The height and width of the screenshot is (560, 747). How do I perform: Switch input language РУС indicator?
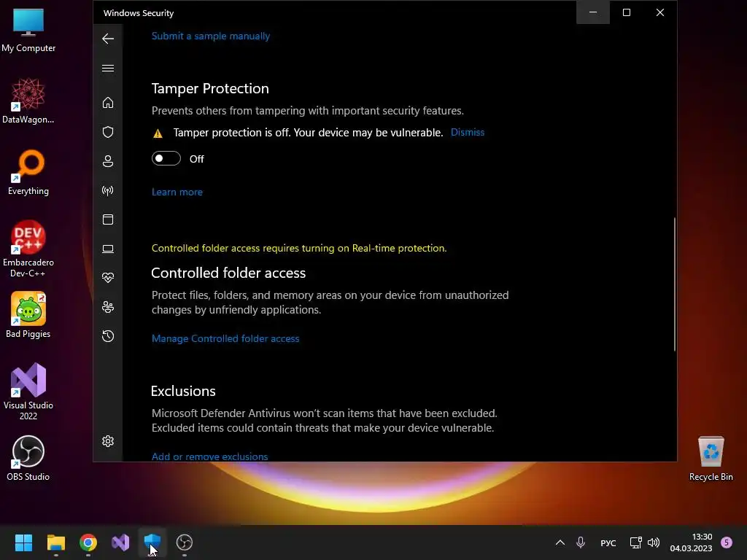(x=608, y=542)
